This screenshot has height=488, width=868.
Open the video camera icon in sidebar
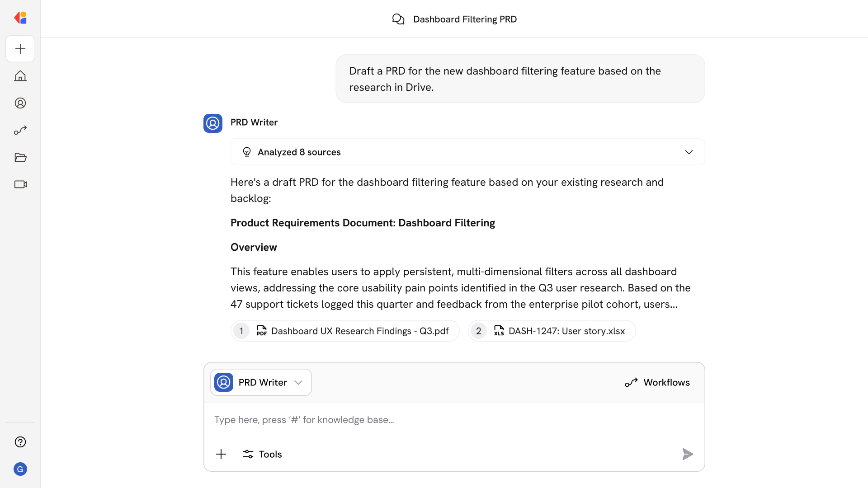(20, 184)
